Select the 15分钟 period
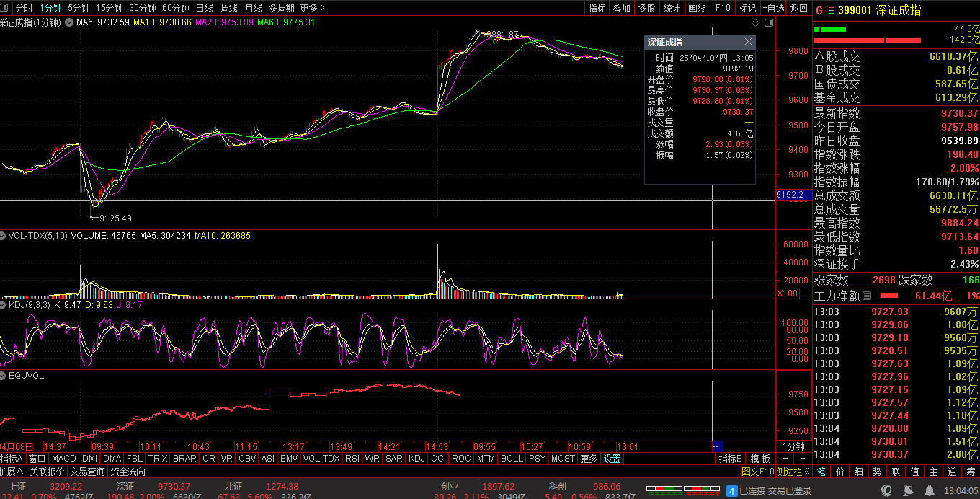This screenshot has width=980, height=499. coord(110,8)
